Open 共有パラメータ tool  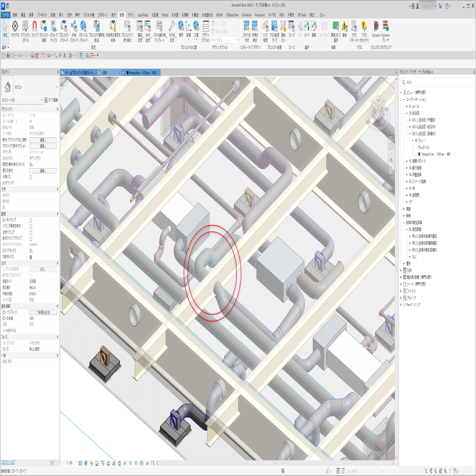coord(74,31)
